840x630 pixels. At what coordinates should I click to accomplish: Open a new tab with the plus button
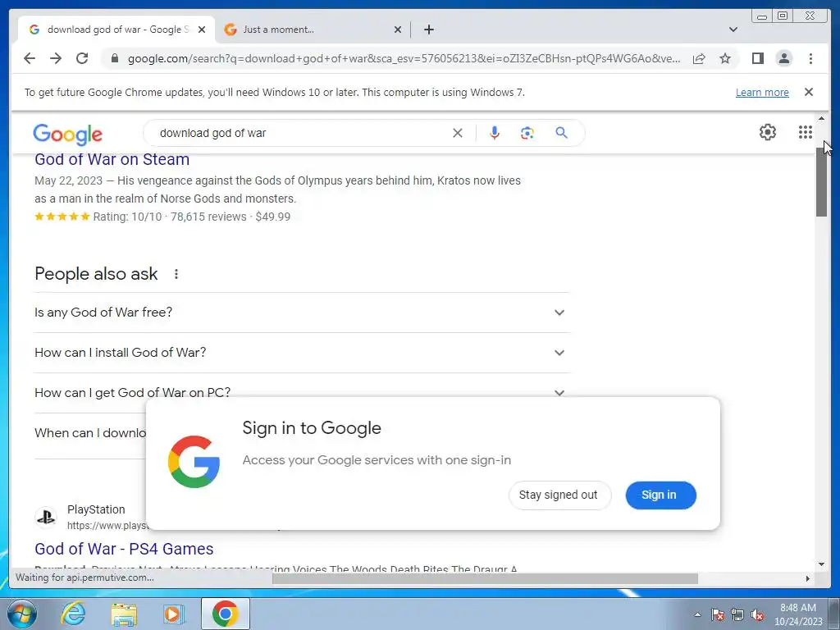428,30
